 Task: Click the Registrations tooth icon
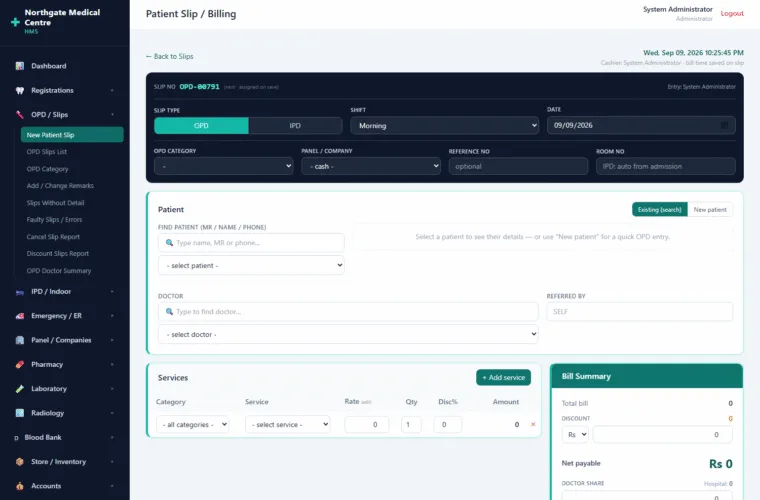tap(19, 91)
